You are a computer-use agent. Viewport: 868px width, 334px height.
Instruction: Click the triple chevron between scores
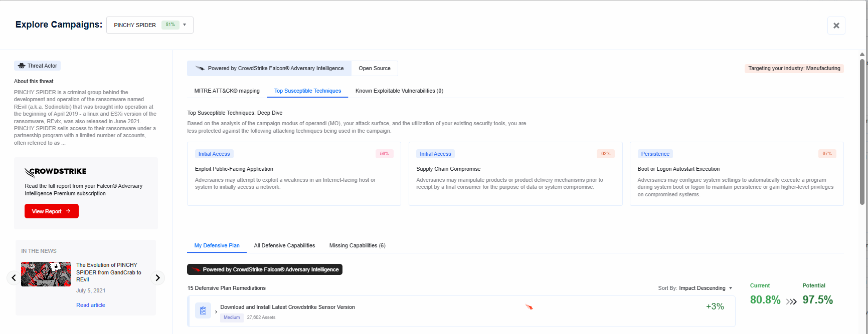point(791,301)
